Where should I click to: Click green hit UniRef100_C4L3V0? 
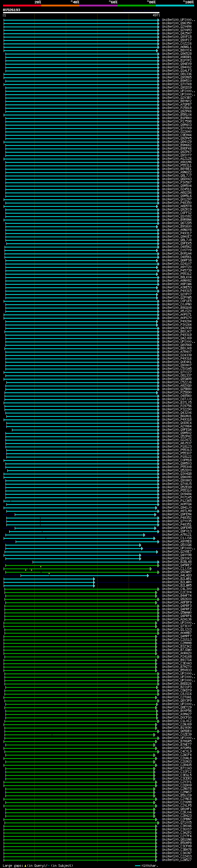tap(176, 589)
